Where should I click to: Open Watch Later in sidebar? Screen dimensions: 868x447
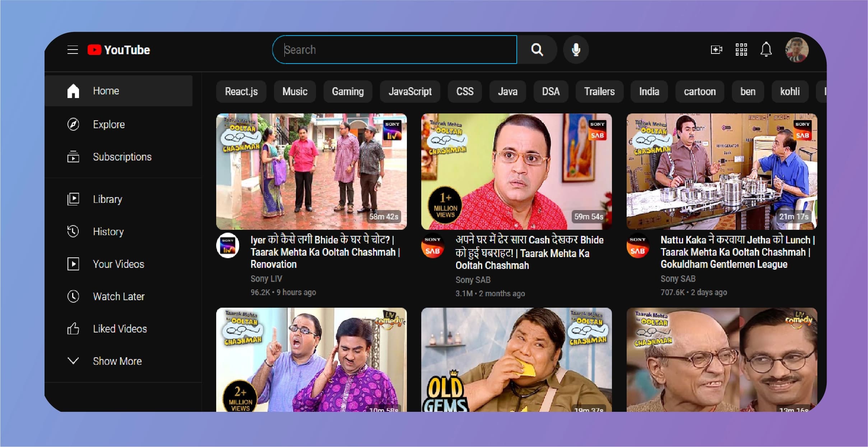[119, 296]
